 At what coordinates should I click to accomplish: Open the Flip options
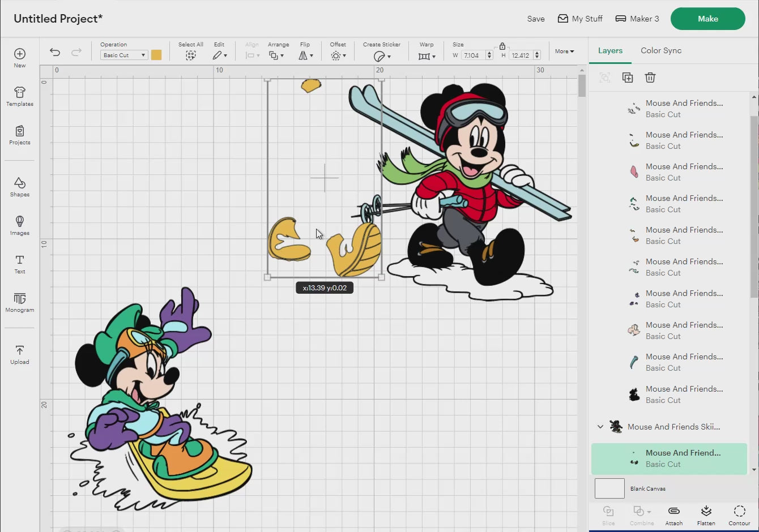tap(306, 55)
